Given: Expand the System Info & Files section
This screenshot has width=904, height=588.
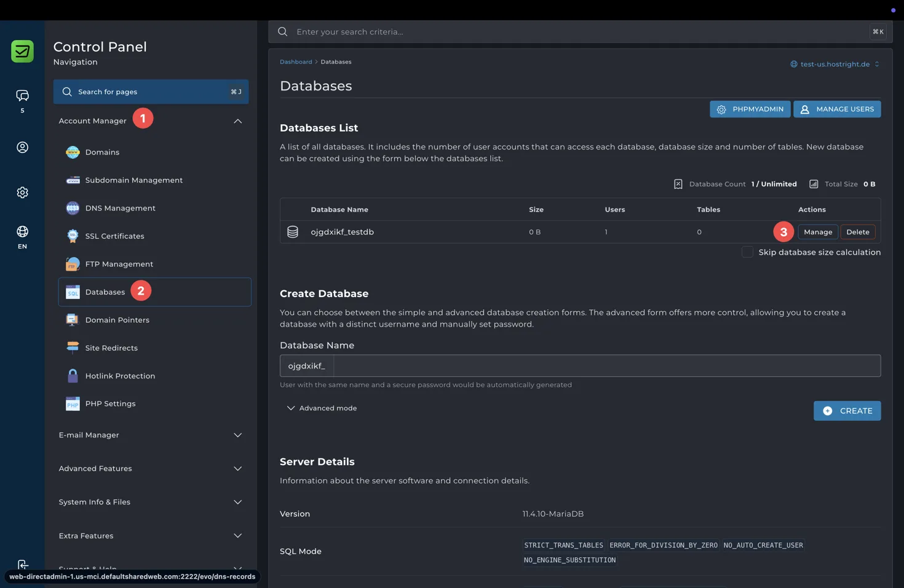Looking at the screenshot, I should pyautogui.click(x=237, y=502).
